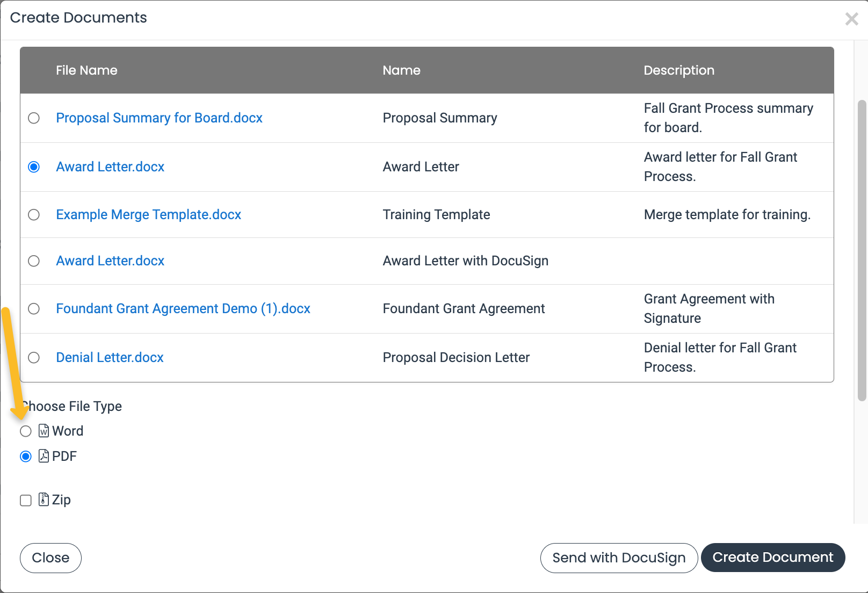The height and width of the screenshot is (593, 868).
Task: Open the Denial Letter.docx link
Action: (x=110, y=358)
